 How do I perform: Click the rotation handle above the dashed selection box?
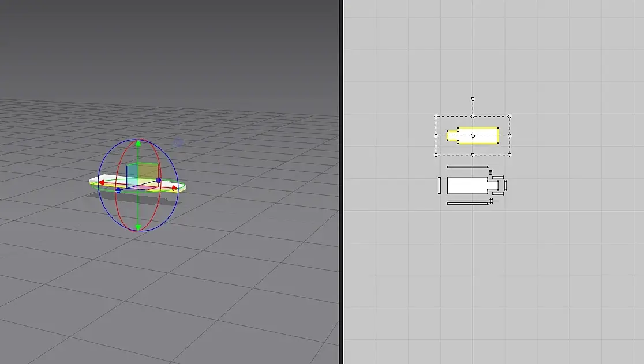(473, 99)
